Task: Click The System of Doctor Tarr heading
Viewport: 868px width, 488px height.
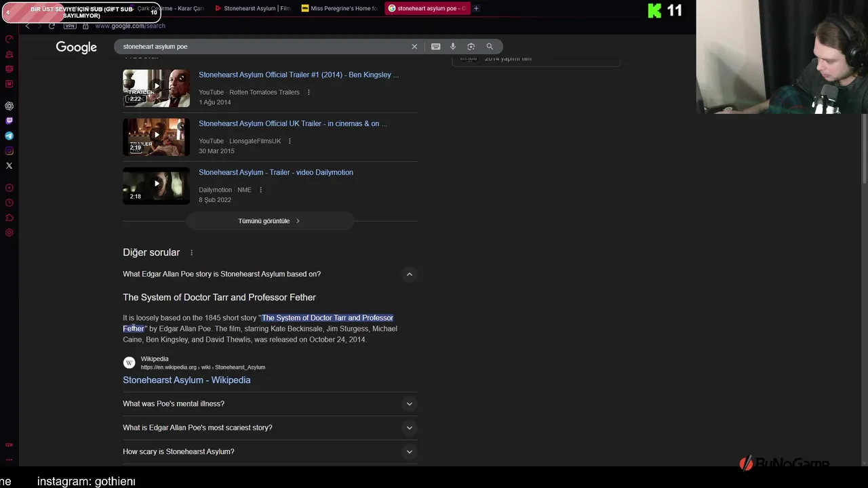Action: [219, 298]
